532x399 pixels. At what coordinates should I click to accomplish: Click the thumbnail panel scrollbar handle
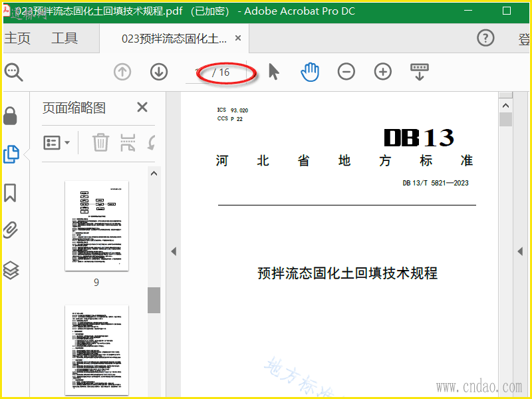click(x=154, y=301)
